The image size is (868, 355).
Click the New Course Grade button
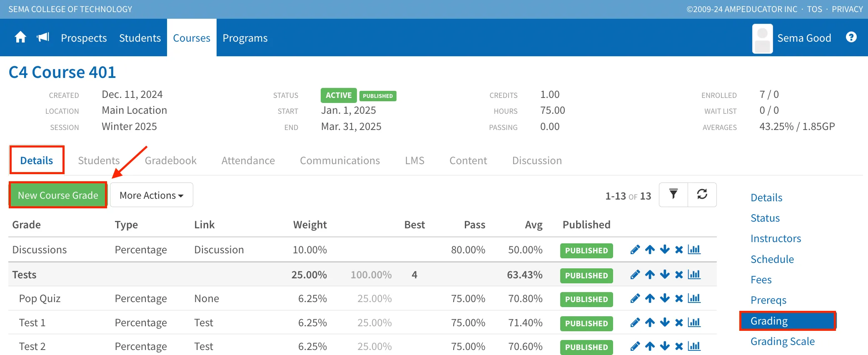(x=58, y=195)
